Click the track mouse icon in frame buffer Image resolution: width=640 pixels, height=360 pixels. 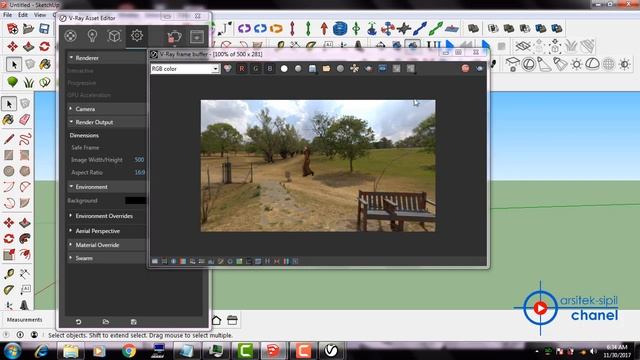click(x=354, y=69)
